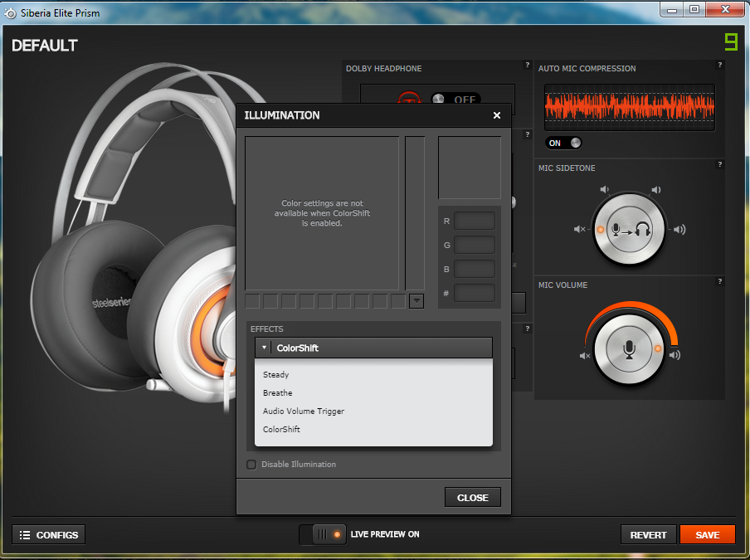Viewport: 750px width, 560px height.
Task: Click the Mic Volume loud speaker icon
Action: pos(675,356)
